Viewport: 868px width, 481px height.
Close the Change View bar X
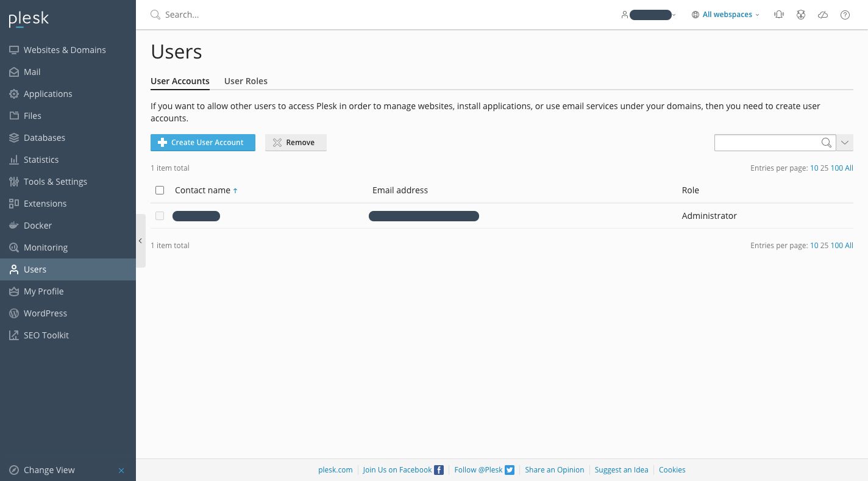121,470
